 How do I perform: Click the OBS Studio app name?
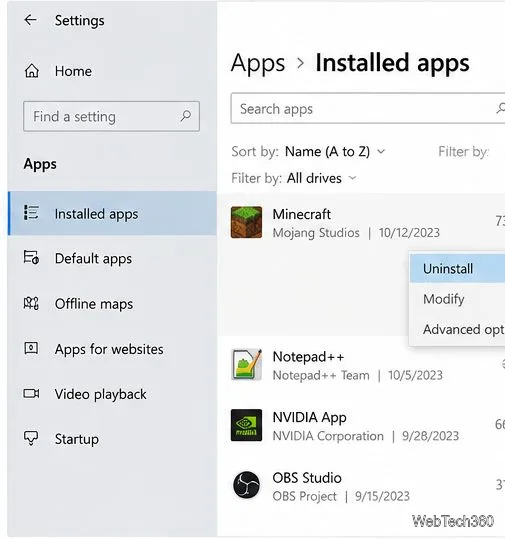click(x=307, y=477)
